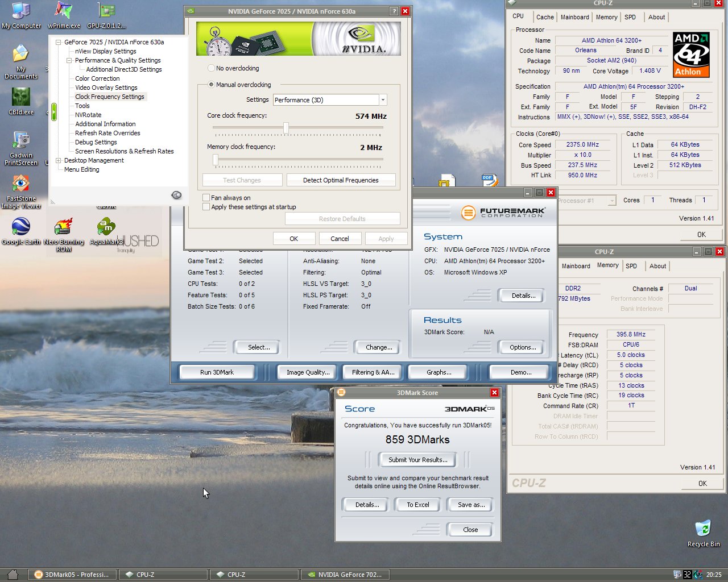
Task: Select NVRotate tree item
Action: [x=88, y=115]
